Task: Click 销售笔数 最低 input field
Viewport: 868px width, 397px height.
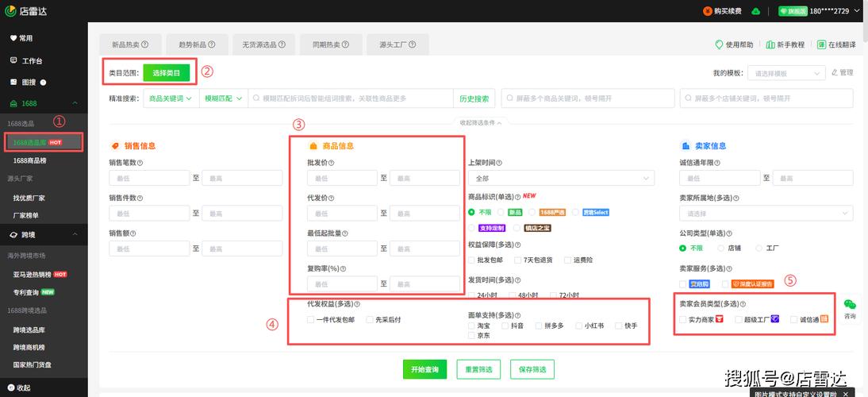Action: (149, 179)
